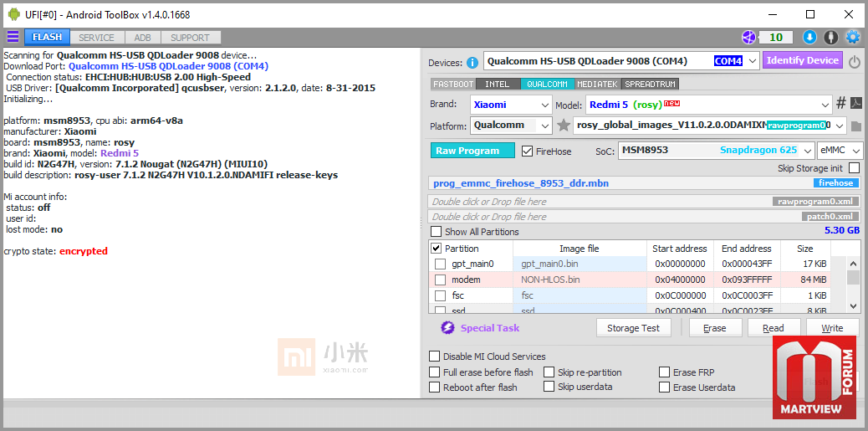This screenshot has height=431, width=868.
Task: Click the patch0.xml drop file field
Action: (x=646, y=217)
